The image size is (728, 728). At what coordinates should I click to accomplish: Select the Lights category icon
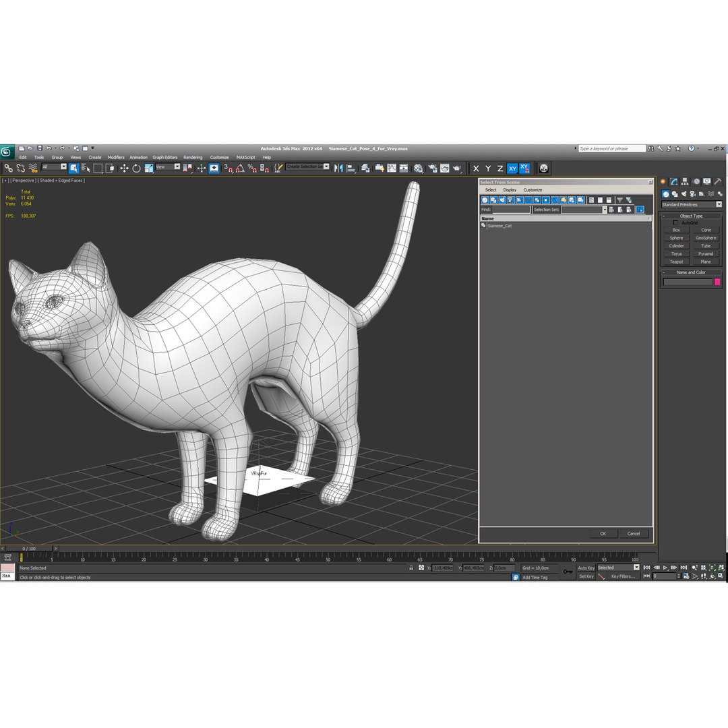pos(684,194)
